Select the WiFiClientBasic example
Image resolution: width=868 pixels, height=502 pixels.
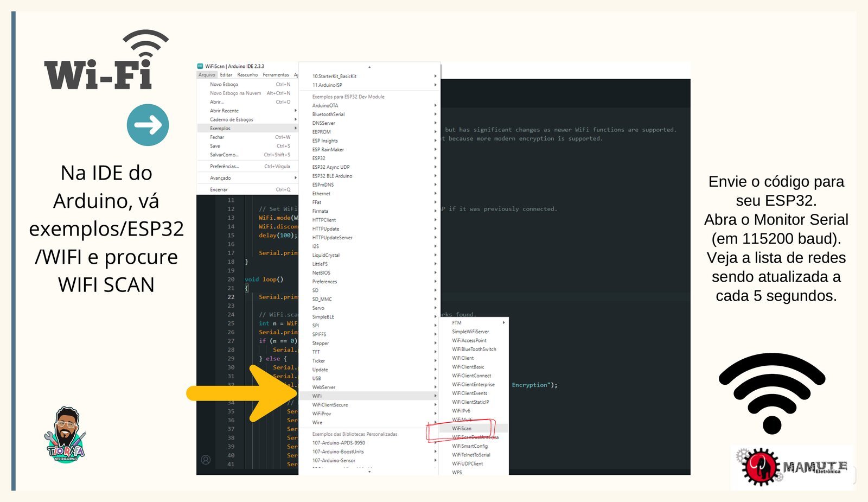[474, 367]
